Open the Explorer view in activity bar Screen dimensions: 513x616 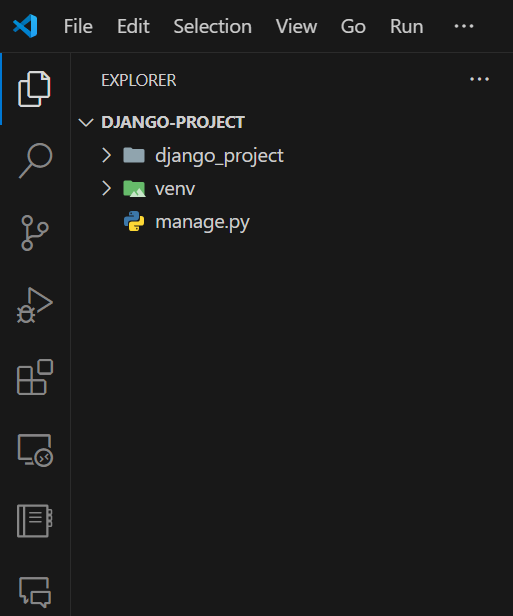34,89
